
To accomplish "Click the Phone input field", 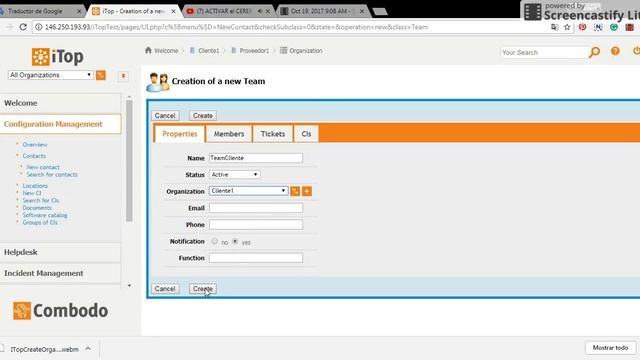I will tap(256, 224).
